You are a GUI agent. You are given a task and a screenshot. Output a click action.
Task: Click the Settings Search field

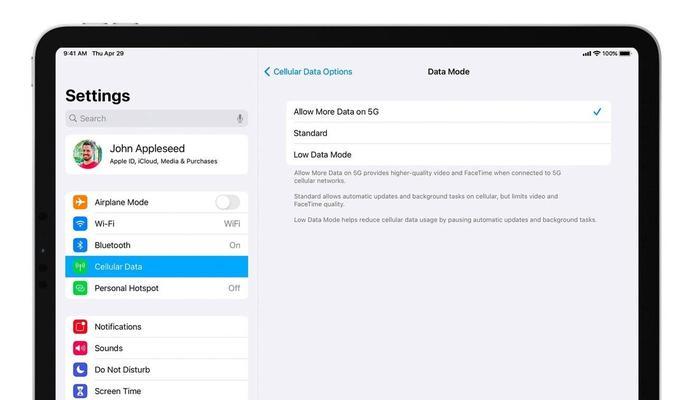coord(156,118)
